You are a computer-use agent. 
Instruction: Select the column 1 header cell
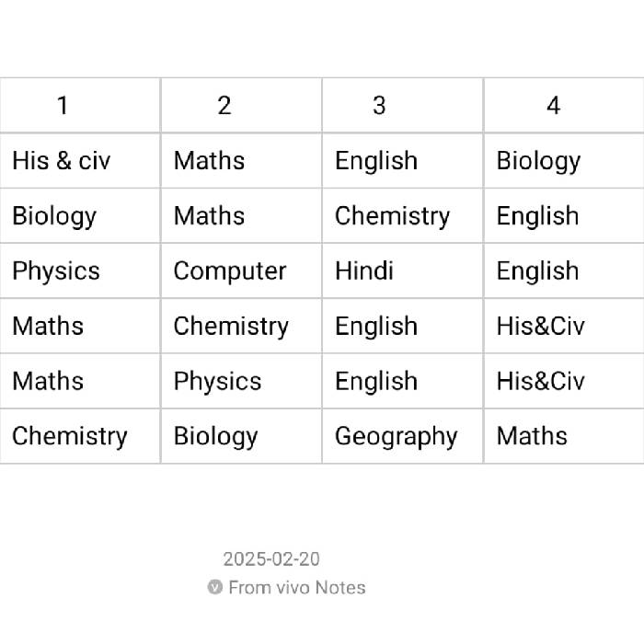pyautogui.click(x=80, y=105)
